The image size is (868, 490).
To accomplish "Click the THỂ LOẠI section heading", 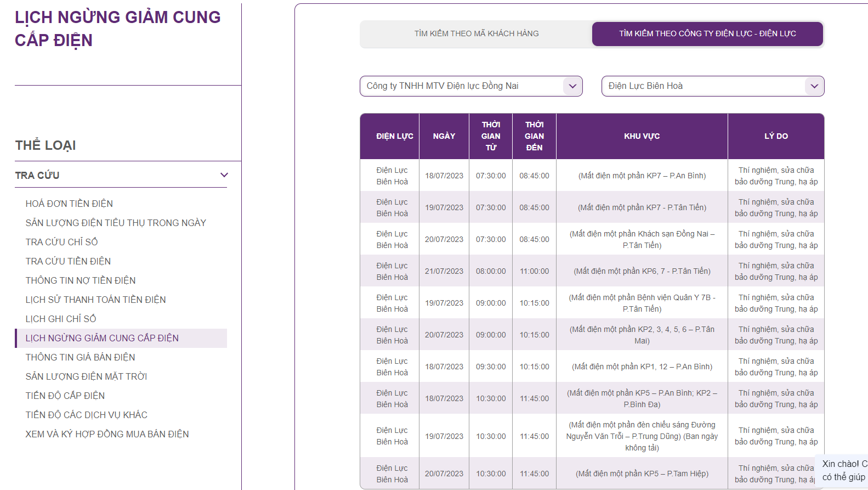I will pos(46,145).
